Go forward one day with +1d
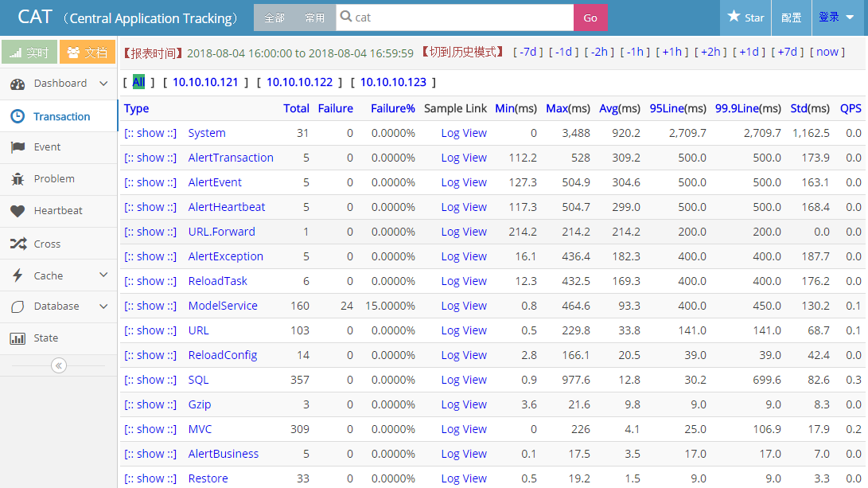 click(x=749, y=52)
